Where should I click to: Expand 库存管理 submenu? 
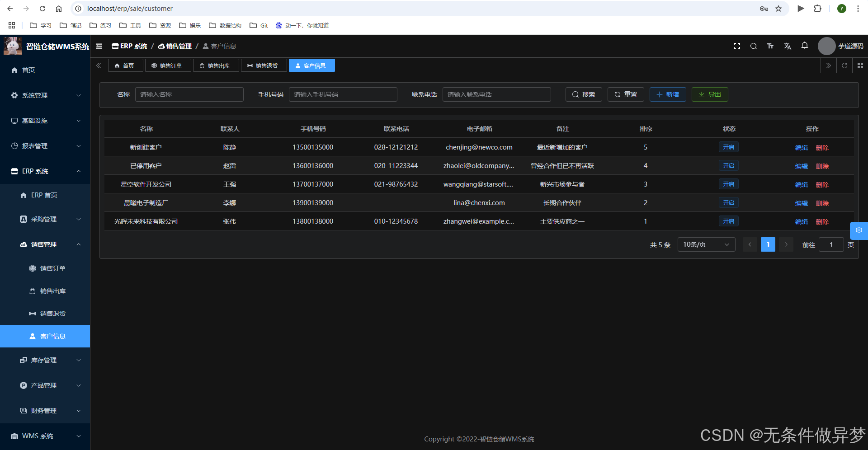45,360
